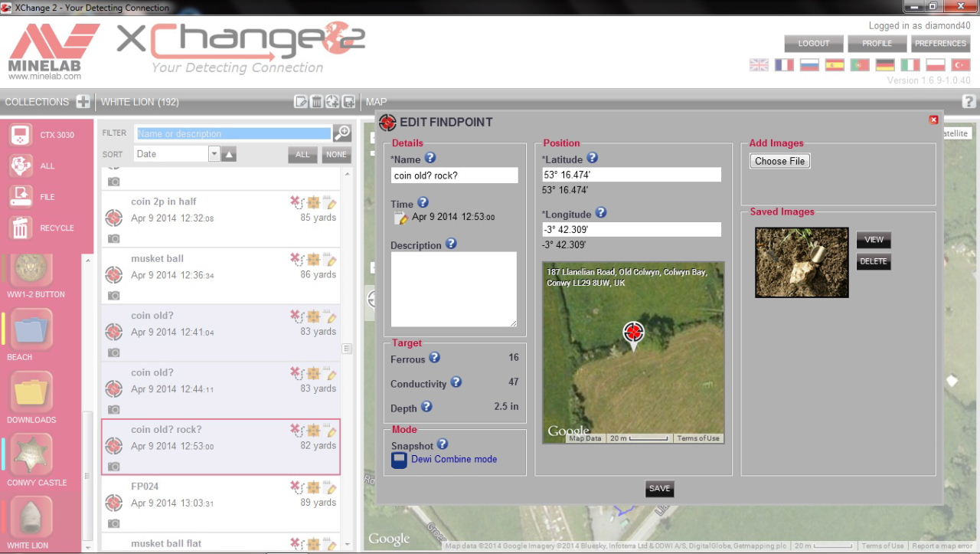The image size is (980, 554).
Task: Click help icon next to Longitude
Action: pyautogui.click(x=601, y=213)
